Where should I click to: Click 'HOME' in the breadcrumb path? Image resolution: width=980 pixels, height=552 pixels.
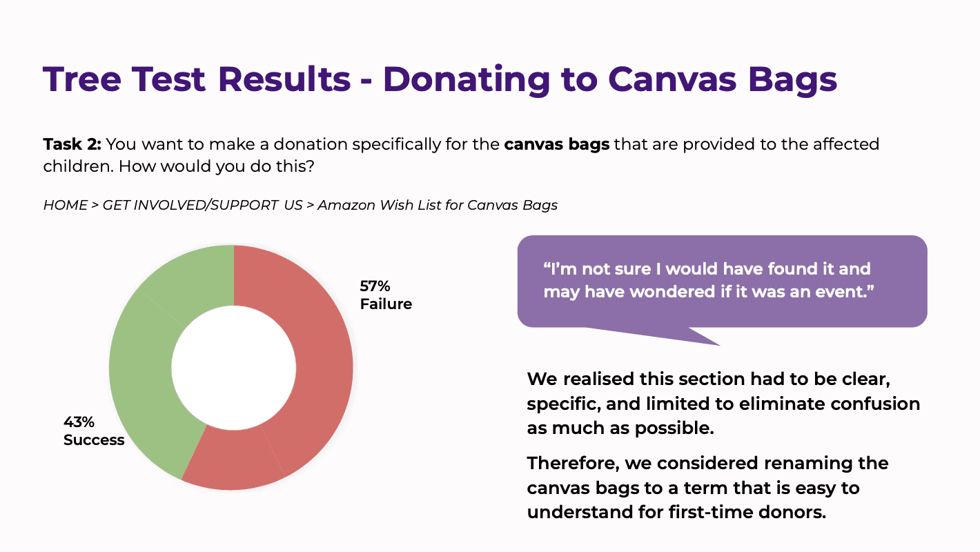(66, 205)
